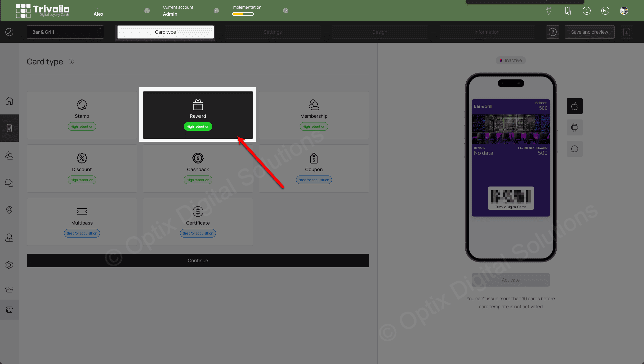Toggle the Inactive status indicator
The image size is (644, 364).
(510, 60)
